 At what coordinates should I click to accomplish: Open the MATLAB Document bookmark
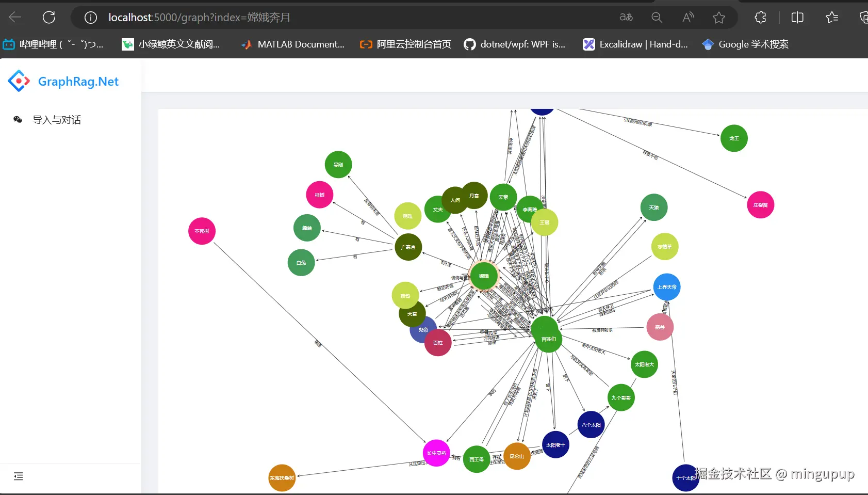coord(292,44)
